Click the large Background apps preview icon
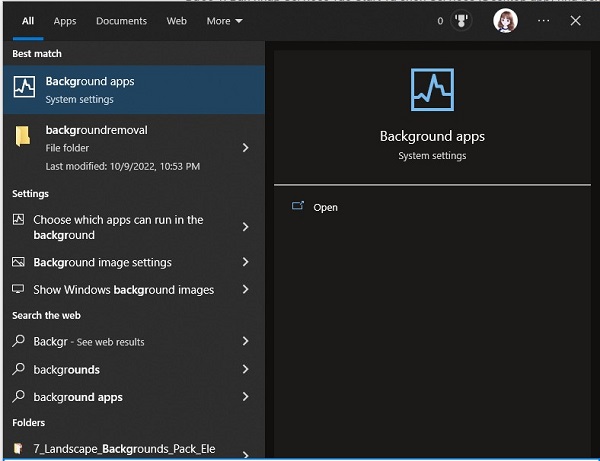Image resolution: width=600 pixels, height=461 pixels. (432, 90)
